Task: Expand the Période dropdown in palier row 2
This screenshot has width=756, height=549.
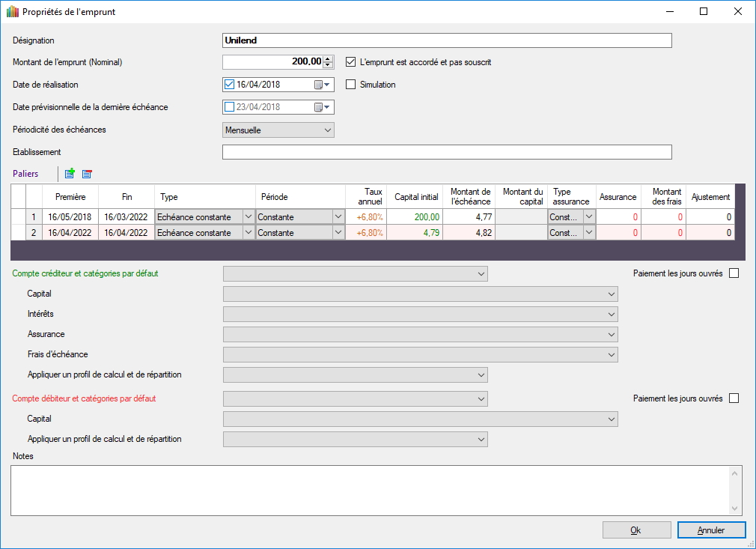Action: (338, 233)
